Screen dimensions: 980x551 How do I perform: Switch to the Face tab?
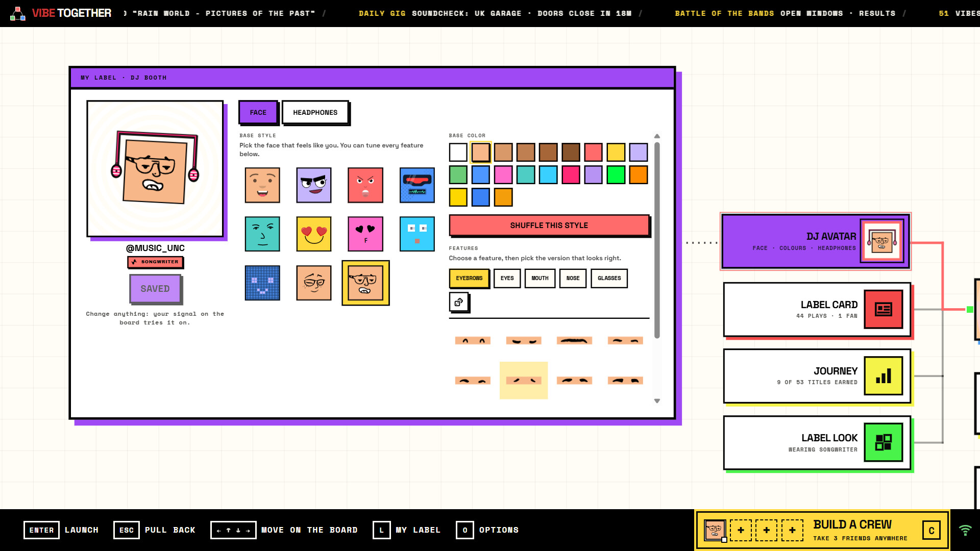coord(258,112)
